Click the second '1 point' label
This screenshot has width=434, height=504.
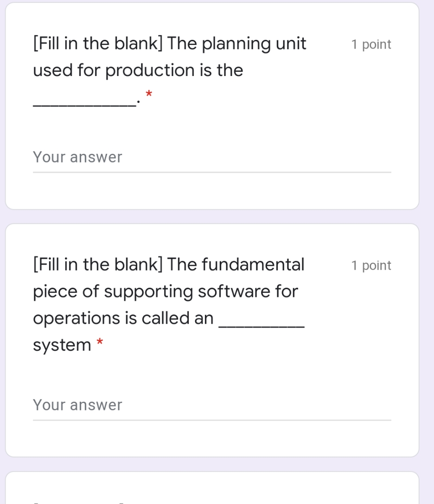pos(370,265)
